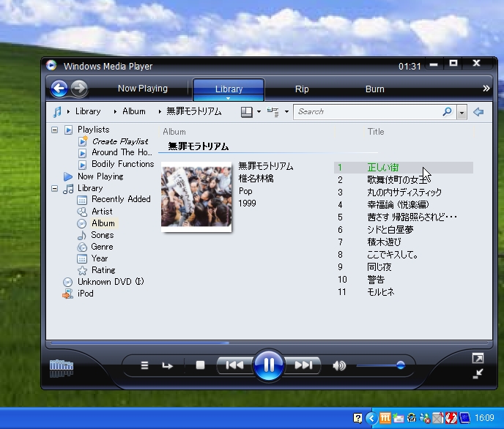Click the Forward navigation arrow button
The height and width of the screenshot is (429, 504).
click(x=79, y=89)
